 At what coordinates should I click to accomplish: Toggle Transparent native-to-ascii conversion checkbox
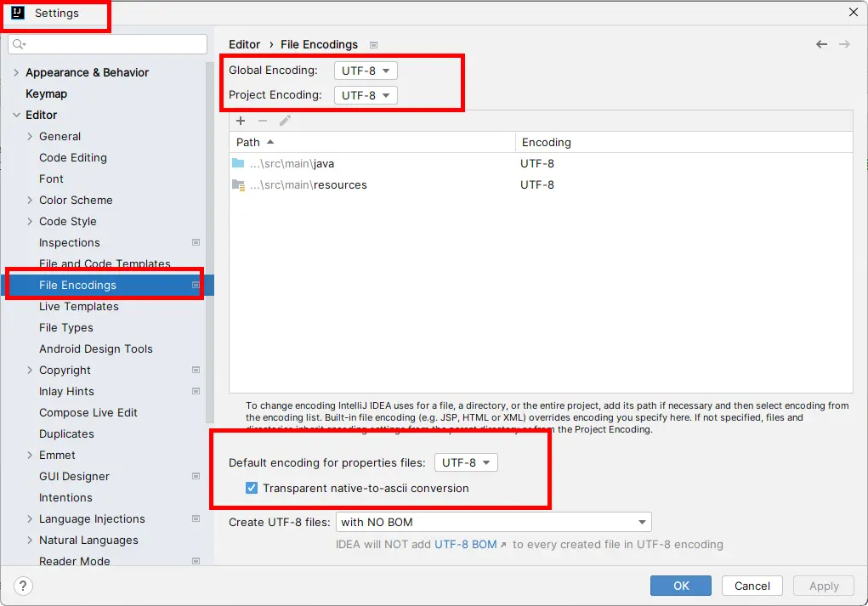click(252, 488)
